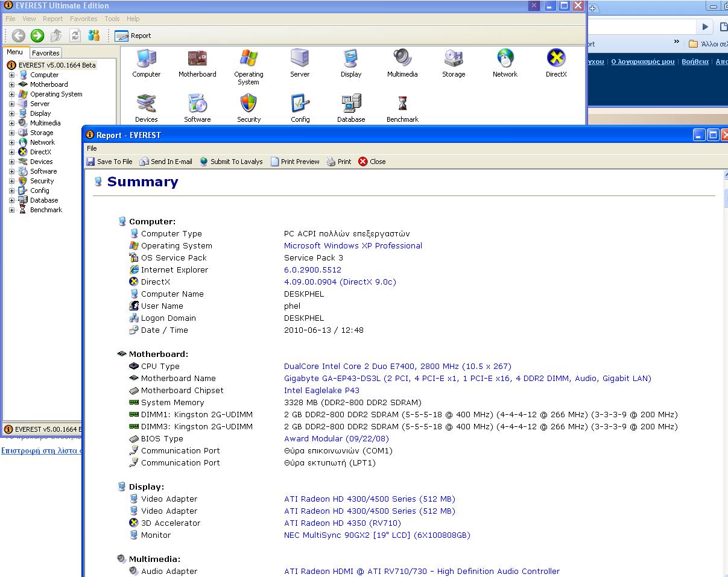Expand the Operating System tree node

[x=11, y=94]
